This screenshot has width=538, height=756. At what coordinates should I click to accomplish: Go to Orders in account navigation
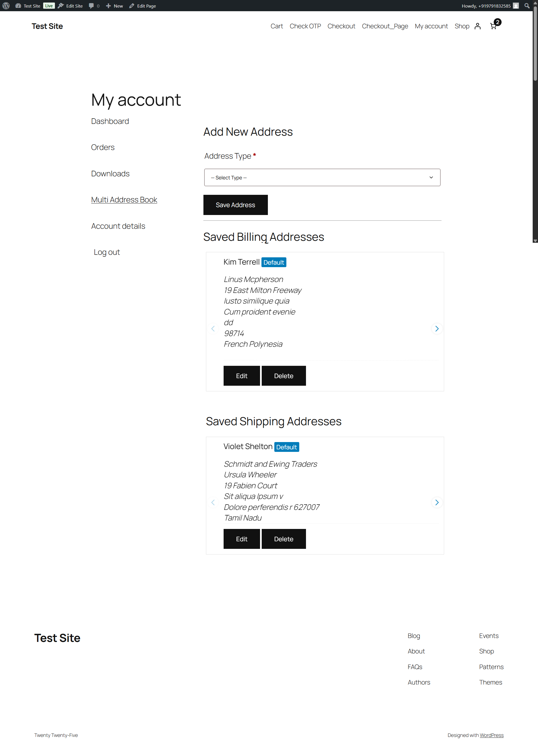103,147
